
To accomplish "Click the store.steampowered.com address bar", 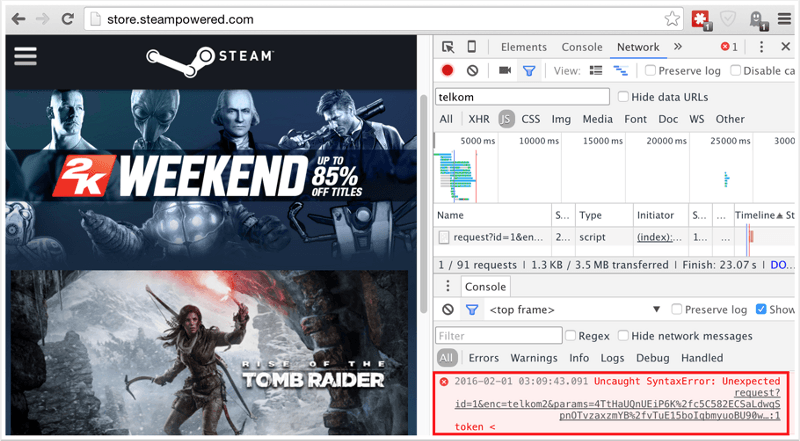I will (x=383, y=19).
